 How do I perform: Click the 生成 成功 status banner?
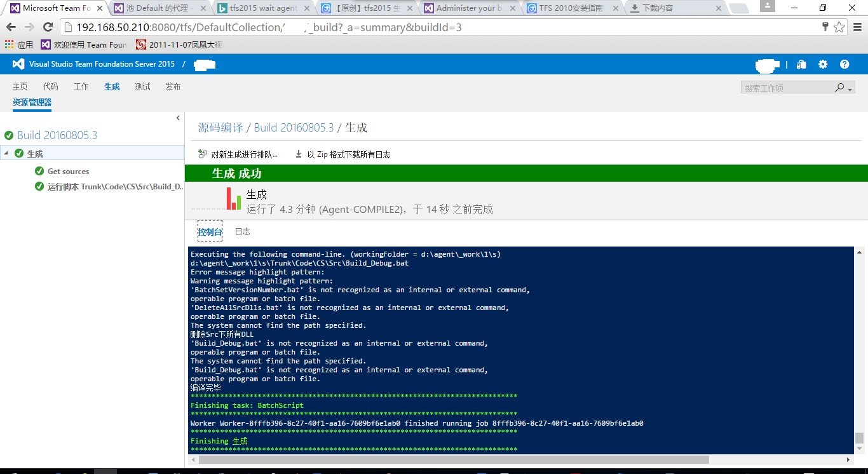pos(526,173)
